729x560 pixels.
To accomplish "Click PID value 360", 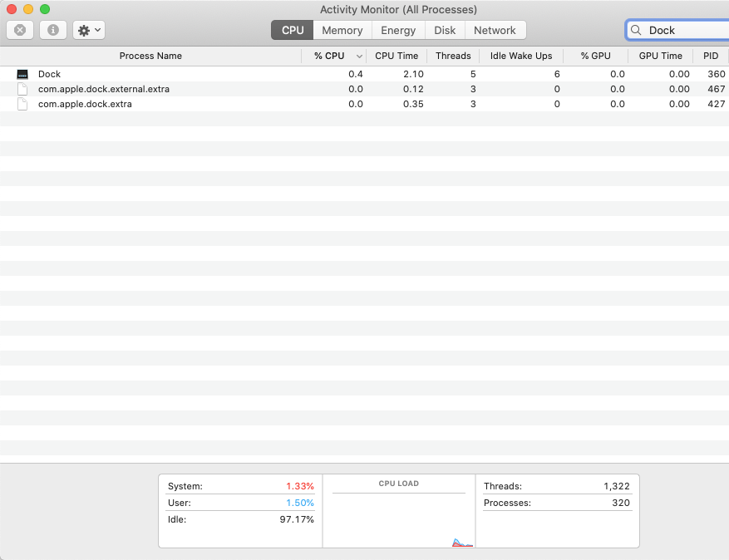I will 716,74.
